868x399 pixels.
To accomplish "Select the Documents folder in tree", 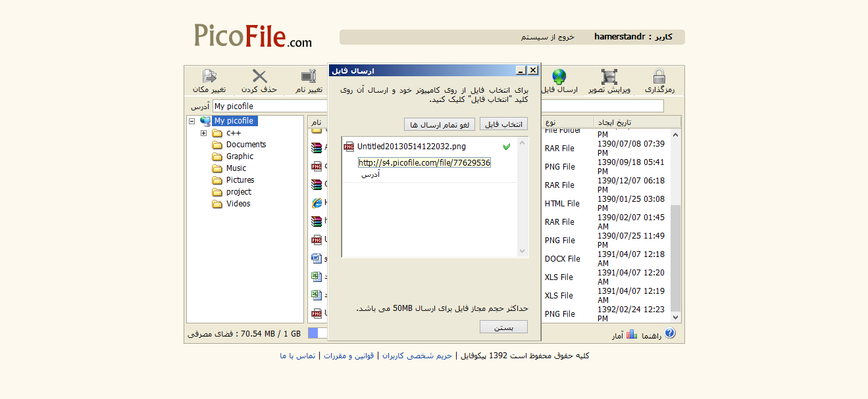I will (246, 145).
